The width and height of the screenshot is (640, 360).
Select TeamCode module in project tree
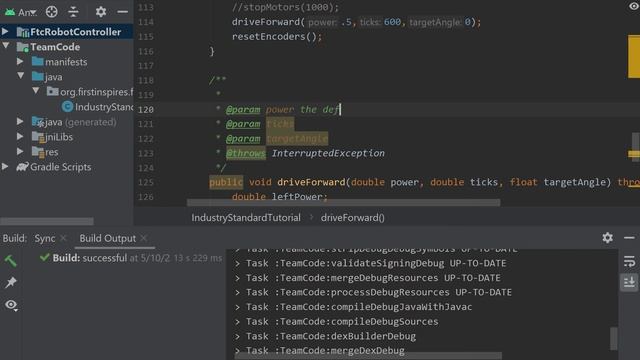click(x=55, y=47)
